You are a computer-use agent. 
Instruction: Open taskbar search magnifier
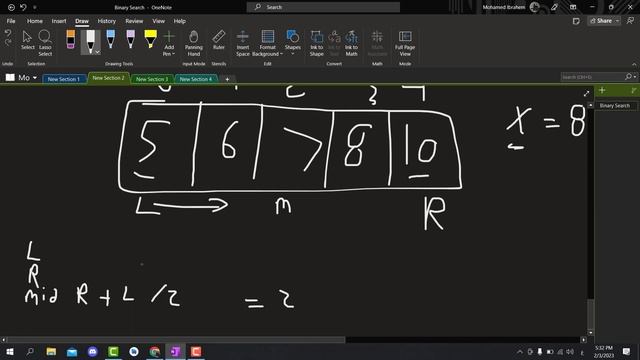(30, 352)
